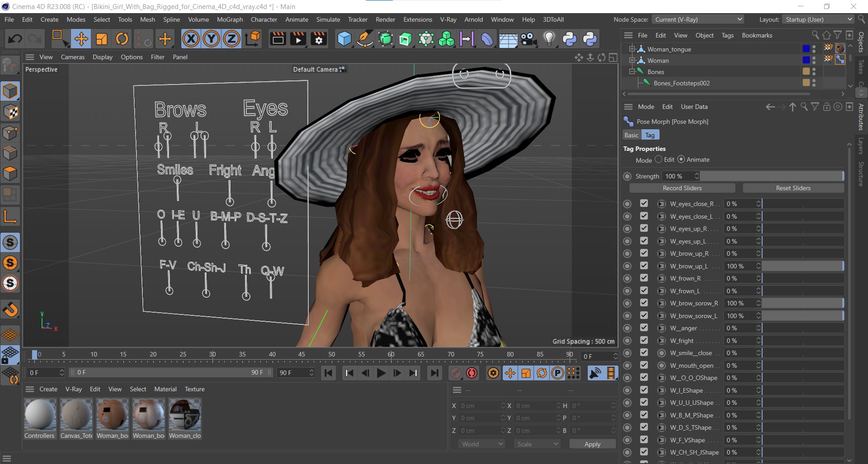Toggle Z axis lock
The height and width of the screenshot is (464, 868).
(x=231, y=39)
